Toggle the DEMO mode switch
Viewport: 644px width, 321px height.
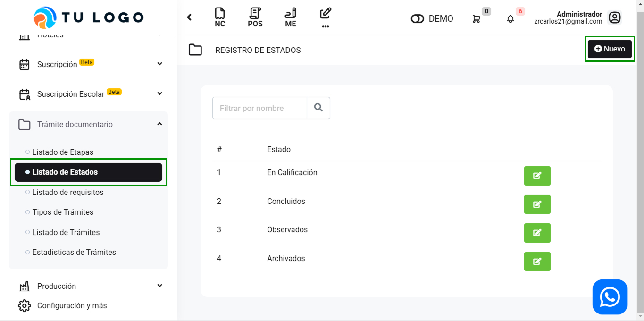(x=418, y=19)
